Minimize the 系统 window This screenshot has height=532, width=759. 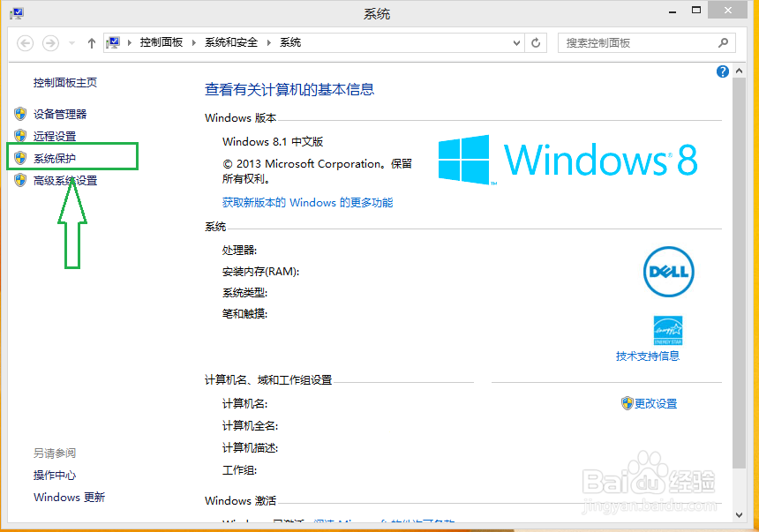(673, 11)
